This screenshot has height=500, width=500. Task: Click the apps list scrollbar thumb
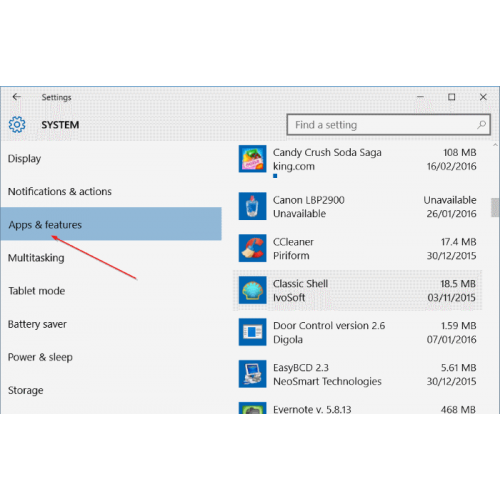[x=495, y=207]
